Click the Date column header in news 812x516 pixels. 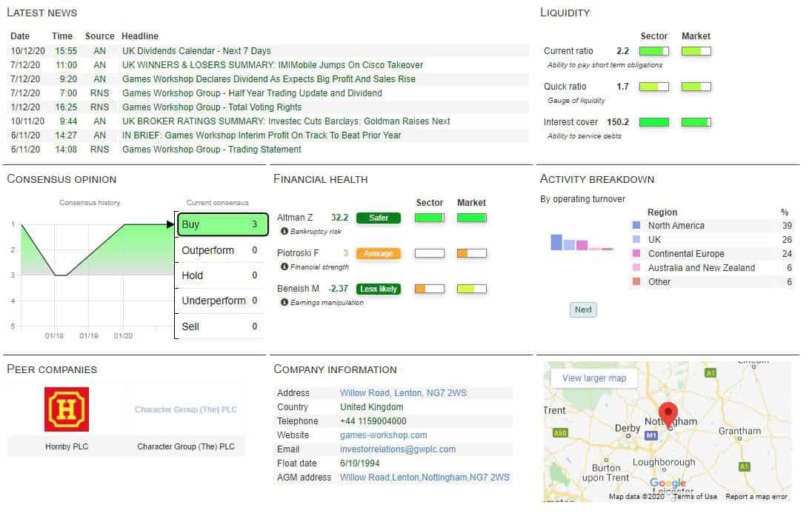pyautogui.click(x=20, y=36)
